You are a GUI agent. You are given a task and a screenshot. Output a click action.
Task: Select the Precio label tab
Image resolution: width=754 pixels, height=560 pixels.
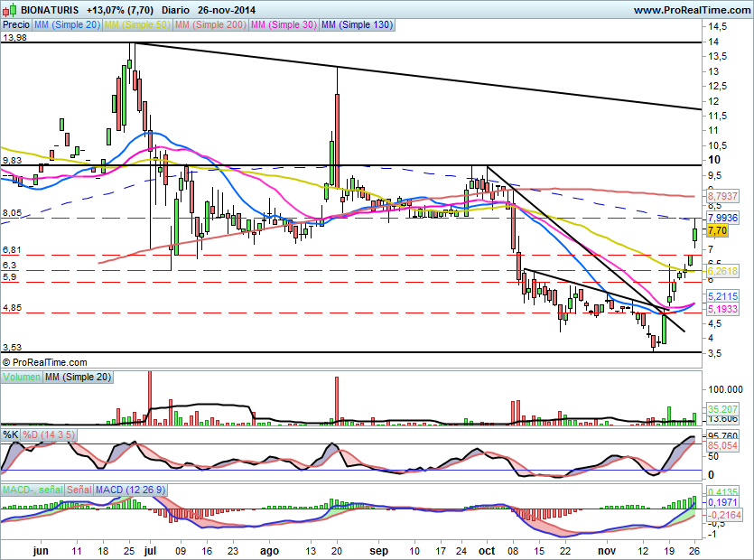coord(15,25)
